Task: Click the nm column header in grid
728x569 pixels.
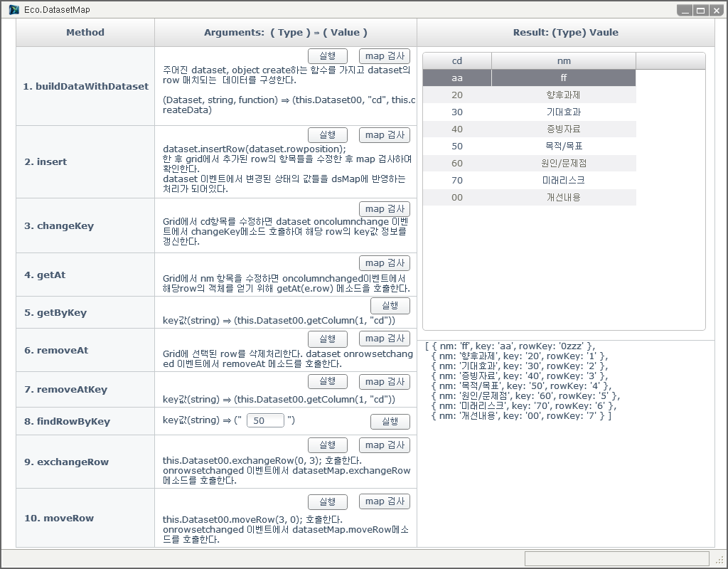Action: pos(563,61)
